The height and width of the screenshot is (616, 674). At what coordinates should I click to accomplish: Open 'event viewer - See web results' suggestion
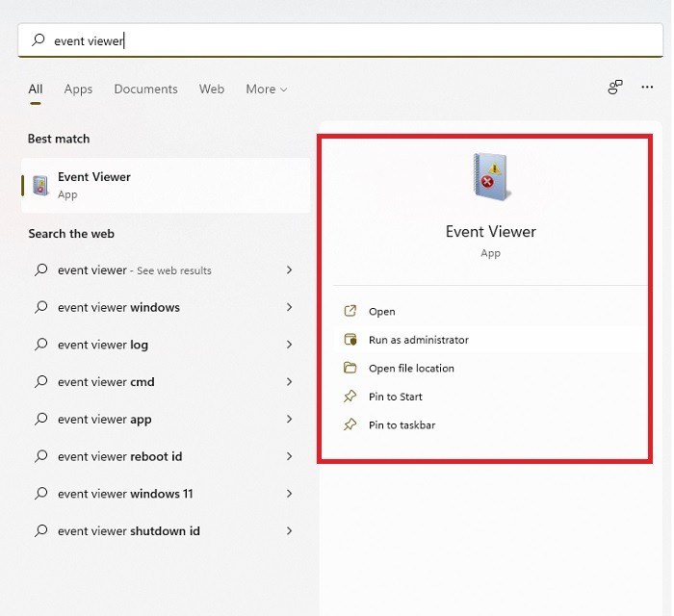point(166,270)
